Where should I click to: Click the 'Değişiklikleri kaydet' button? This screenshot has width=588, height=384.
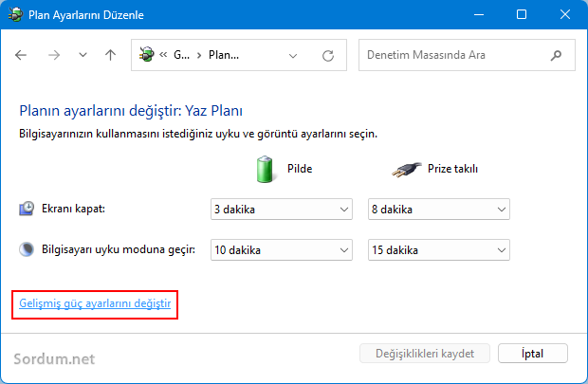pos(425,354)
